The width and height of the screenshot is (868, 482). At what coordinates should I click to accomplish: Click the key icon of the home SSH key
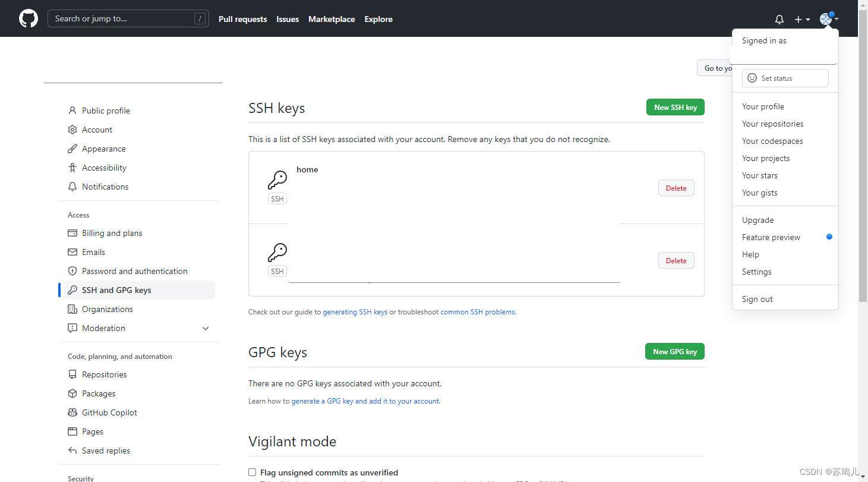click(x=277, y=180)
